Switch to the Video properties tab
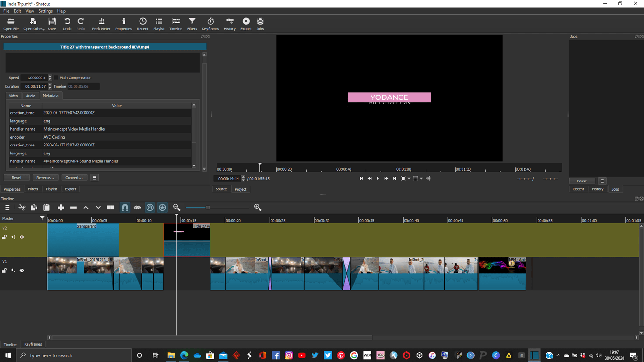The image size is (644, 362). point(14,96)
